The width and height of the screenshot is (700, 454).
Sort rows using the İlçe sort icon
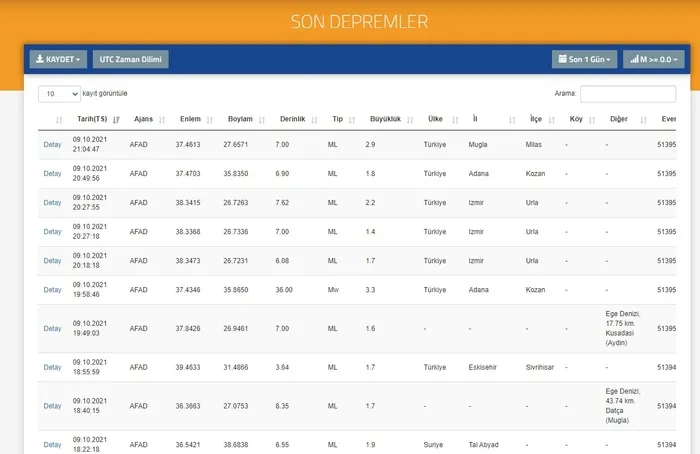(552, 119)
